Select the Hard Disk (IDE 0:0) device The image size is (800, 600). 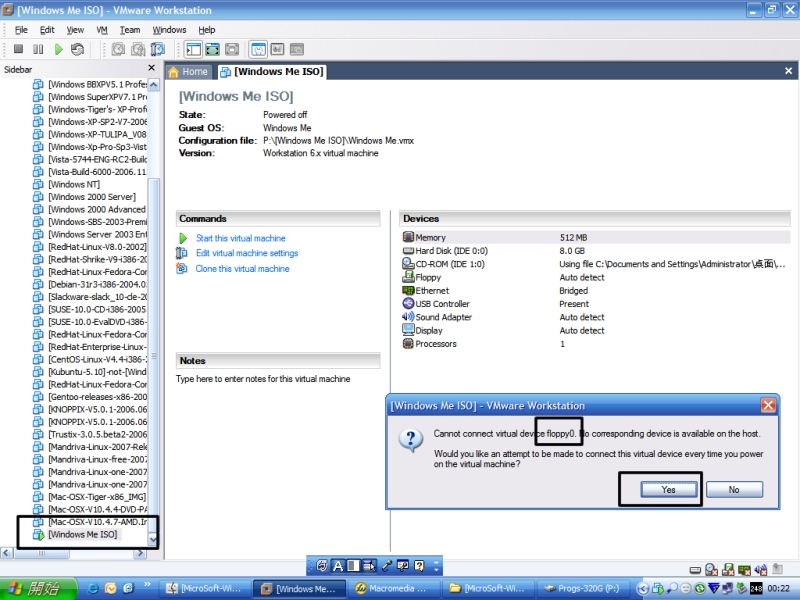pos(596,251)
